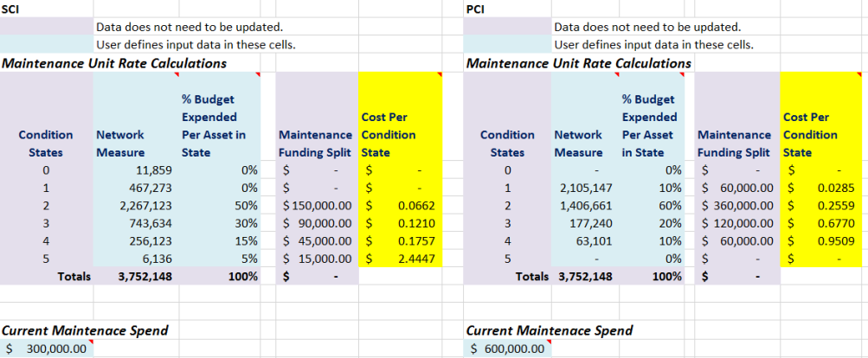Click SCI Maintenance Funding Split header
The image size is (868, 358).
[x=318, y=117]
